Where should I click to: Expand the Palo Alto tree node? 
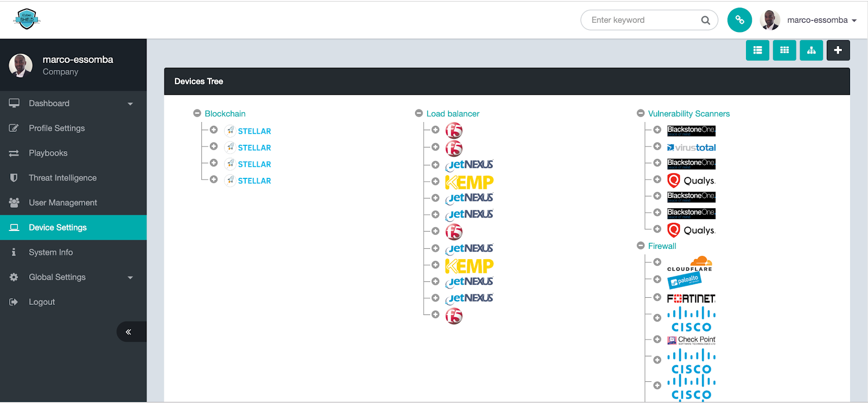coord(657,279)
